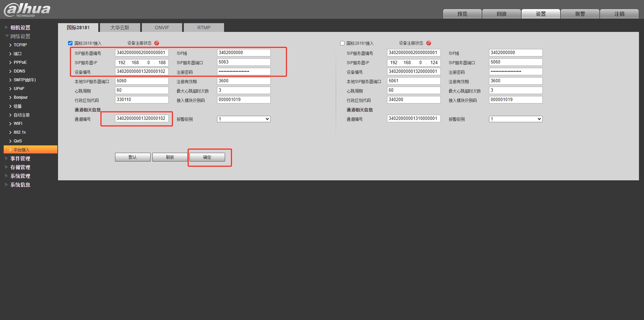Viewport: 644px width, 320px height.
Task: Open right panel 报警级别 dropdown
Action: click(516, 119)
